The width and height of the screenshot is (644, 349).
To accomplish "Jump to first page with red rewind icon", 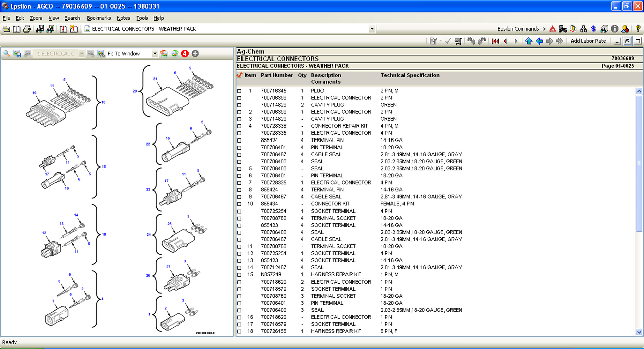I will click(x=495, y=41).
